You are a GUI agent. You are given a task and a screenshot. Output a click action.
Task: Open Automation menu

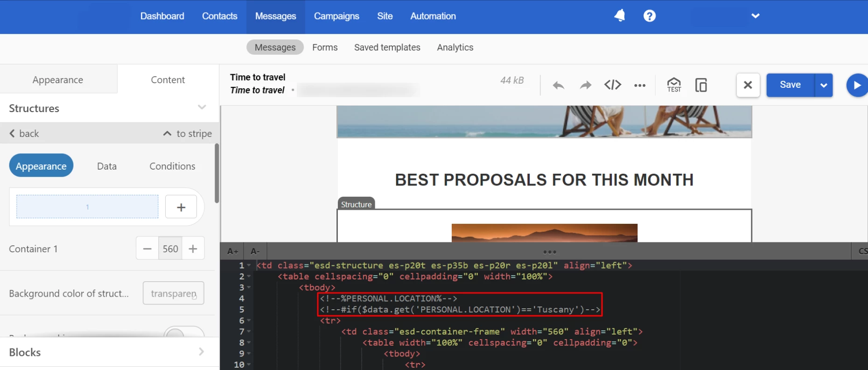pyautogui.click(x=433, y=16)
